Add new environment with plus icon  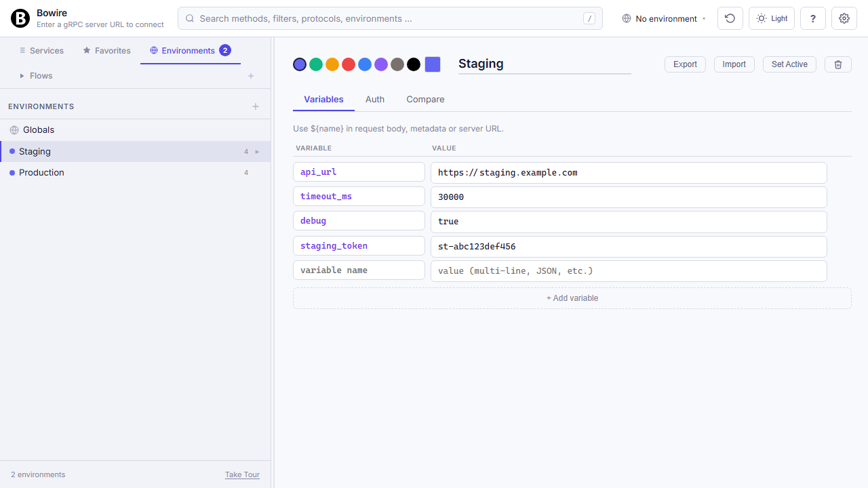point(256,106)
